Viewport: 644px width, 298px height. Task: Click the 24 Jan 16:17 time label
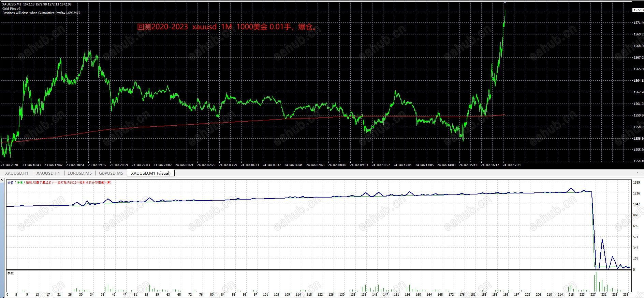tap(490, 165)
